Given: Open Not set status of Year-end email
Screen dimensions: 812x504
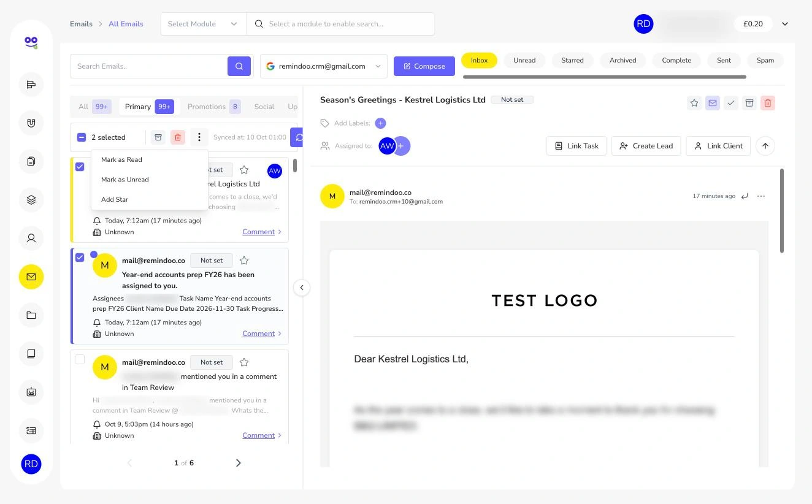Looking at the screenshot, I should [212, 261].
